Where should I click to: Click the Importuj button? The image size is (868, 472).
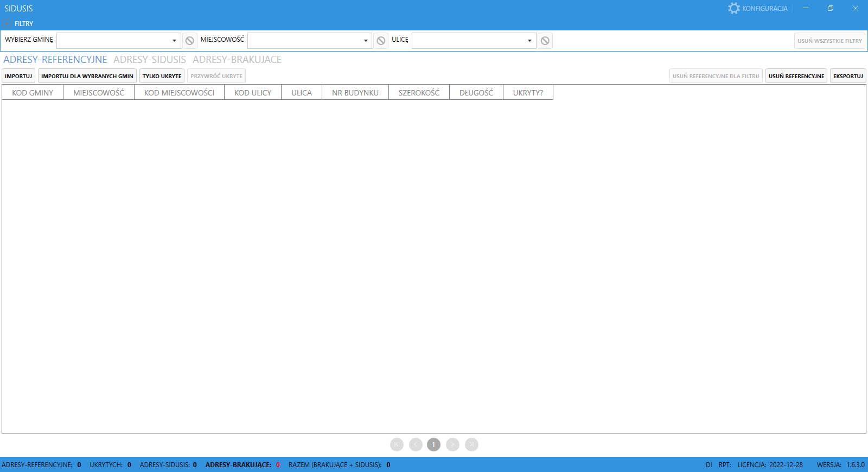[18, 76]
